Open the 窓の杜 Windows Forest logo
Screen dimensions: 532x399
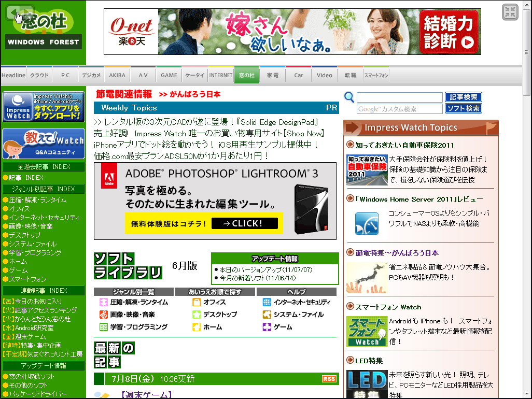(x=44, y=30)
